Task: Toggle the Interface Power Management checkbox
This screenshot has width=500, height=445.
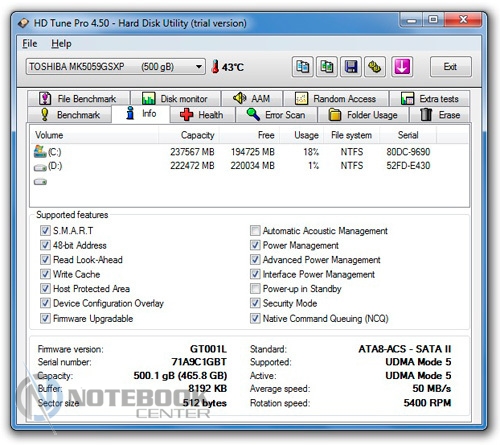Action: tap(255, 274)
